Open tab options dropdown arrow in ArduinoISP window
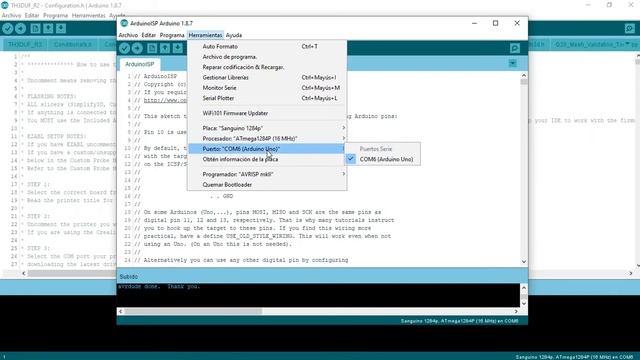 (x=513, y=64)
